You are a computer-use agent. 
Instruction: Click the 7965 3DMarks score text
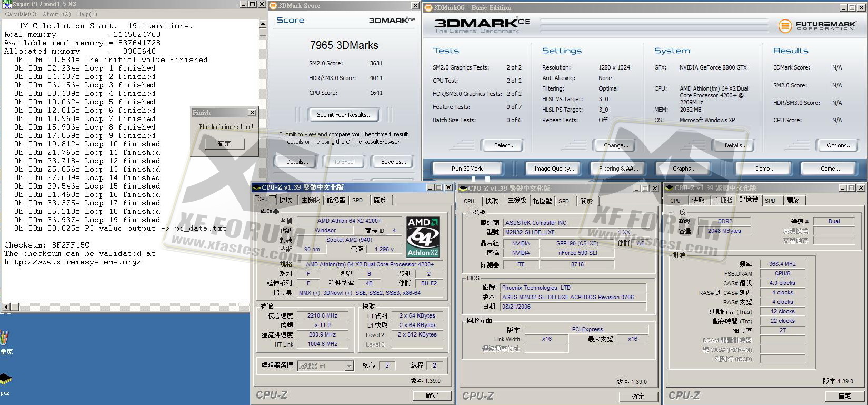[x=344, y=45]
